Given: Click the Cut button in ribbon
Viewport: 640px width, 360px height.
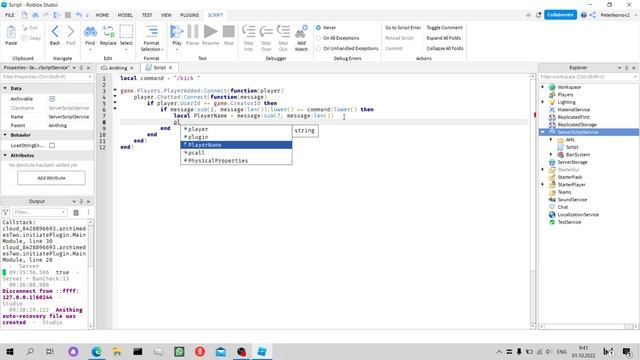Looking at the screenshot, I should pos(29,28).
